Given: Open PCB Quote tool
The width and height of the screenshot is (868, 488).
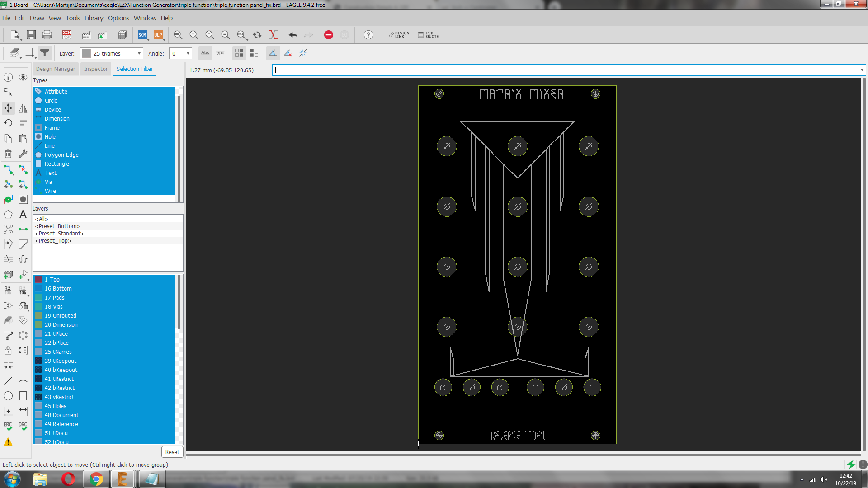Looking at the screenshot, I should 428,35.
